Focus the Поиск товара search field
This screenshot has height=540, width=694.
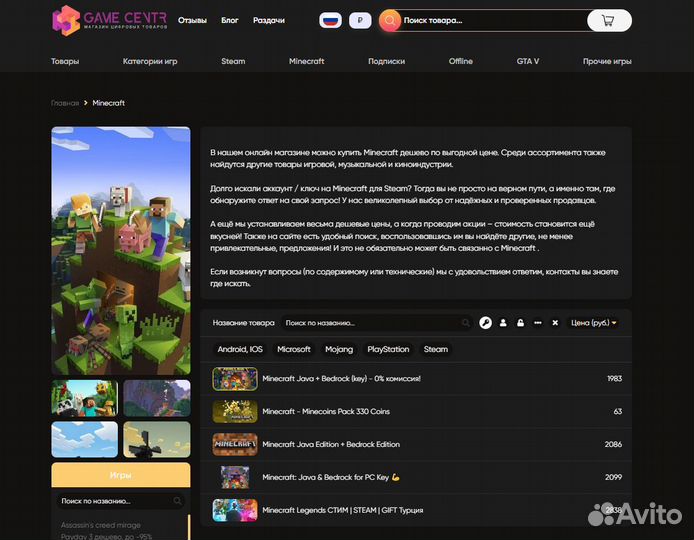click(494, 20)
